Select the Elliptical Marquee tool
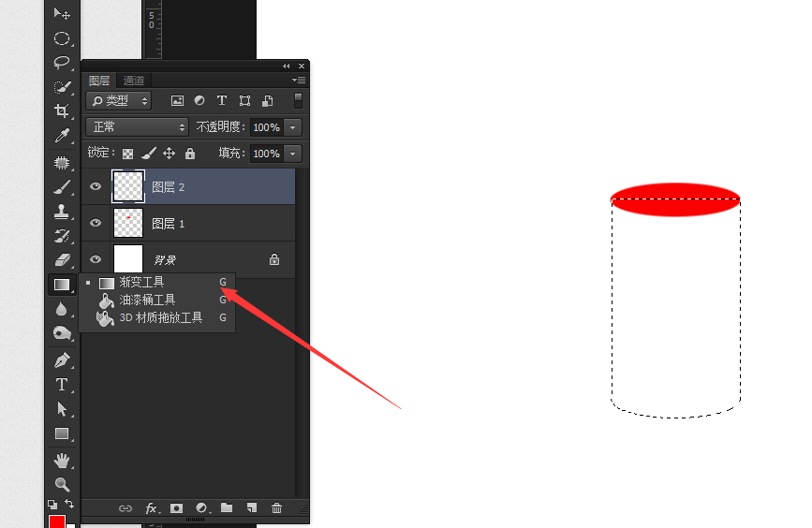 tap(62, 38)
